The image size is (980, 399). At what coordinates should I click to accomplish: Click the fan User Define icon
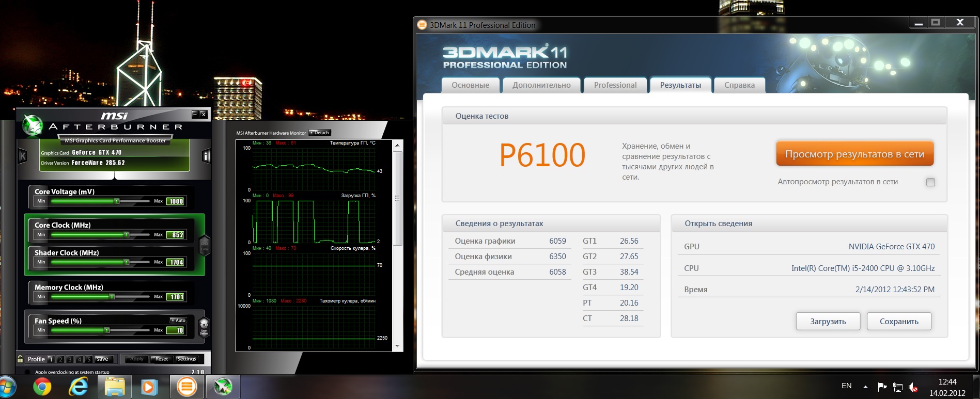204,327
